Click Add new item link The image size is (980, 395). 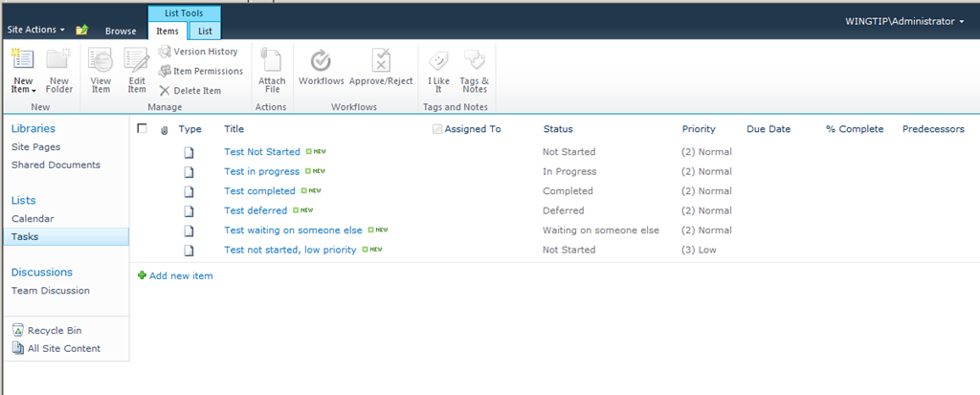click(x=181, y=275)
